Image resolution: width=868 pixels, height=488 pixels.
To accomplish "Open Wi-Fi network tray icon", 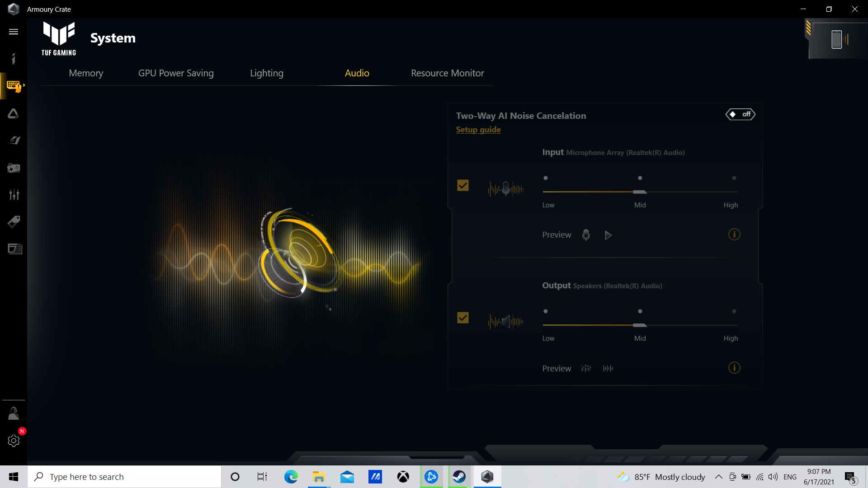I will pos(760,477).
